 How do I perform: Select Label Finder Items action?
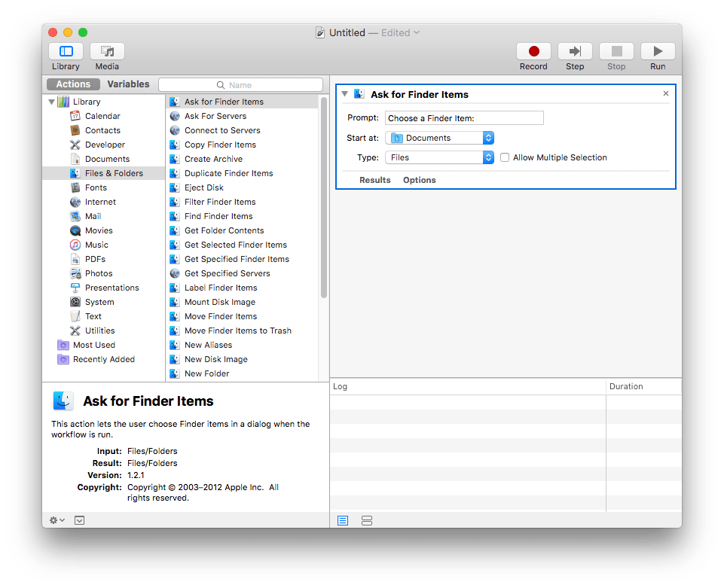[242, 288]
